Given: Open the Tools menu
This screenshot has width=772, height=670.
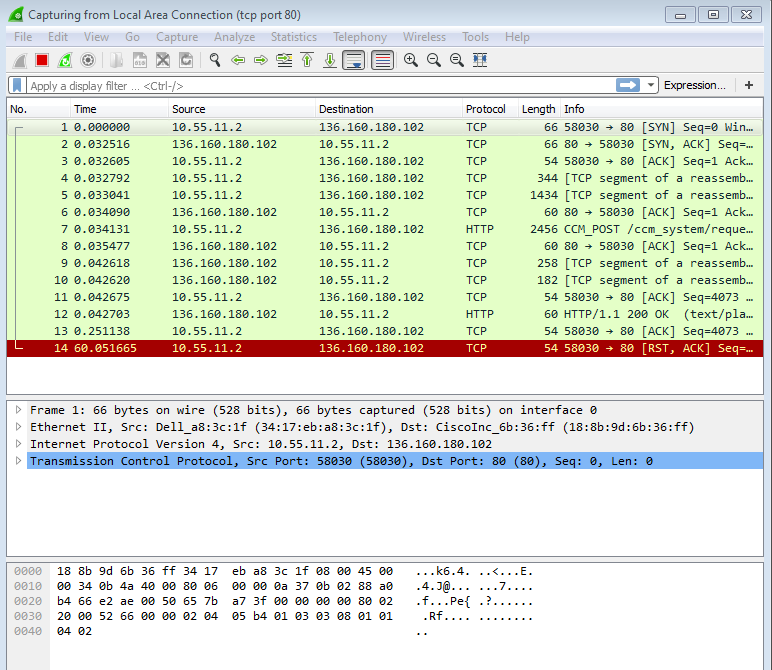Looking at the screenshot, I should (x=475, y=37).
